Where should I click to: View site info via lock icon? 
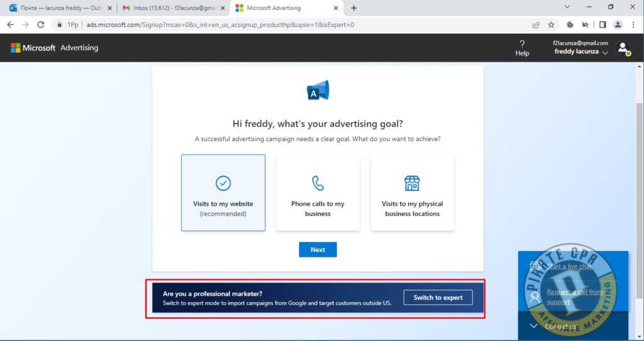[x=60, y=25]
